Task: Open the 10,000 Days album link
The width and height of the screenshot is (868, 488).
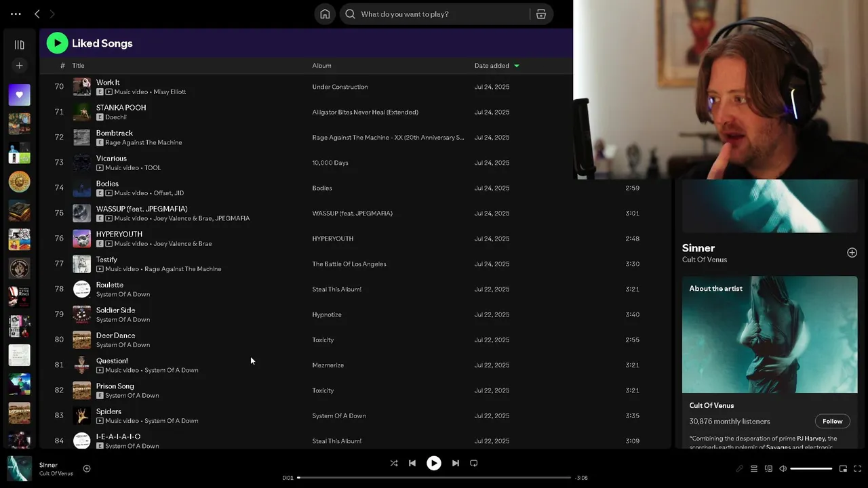Action: pyautogui.click(x=330, y=163)
